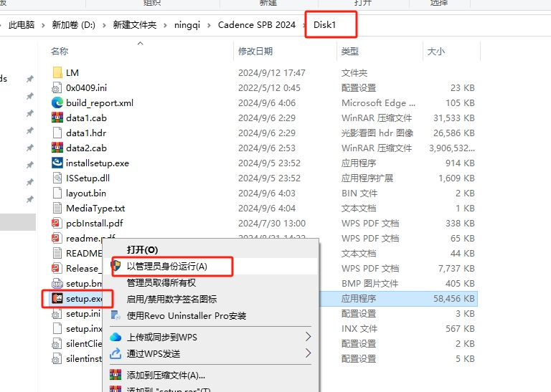This screenshot has height=392, width=551.
Task: Click the 3,906,532... size cell
Action: (x=452, y=148)
